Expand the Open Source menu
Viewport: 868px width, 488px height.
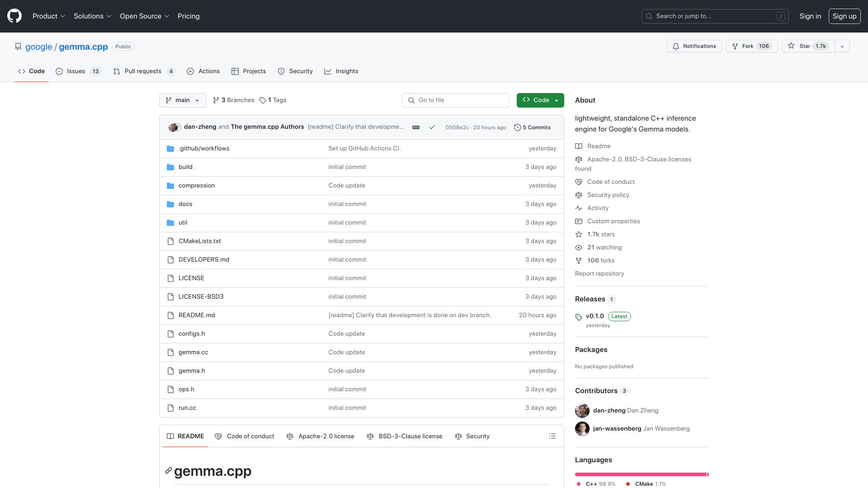pos(144,16)
